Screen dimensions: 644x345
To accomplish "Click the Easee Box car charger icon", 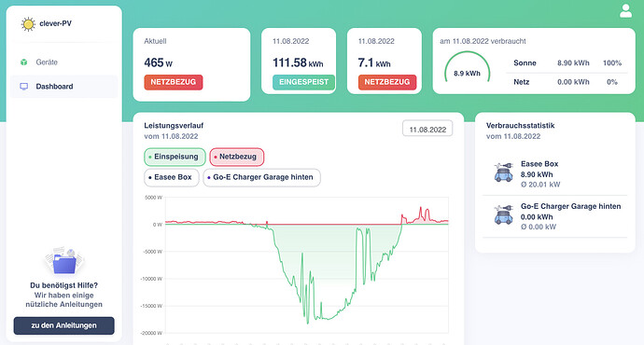I will click(x=504, y=172).
